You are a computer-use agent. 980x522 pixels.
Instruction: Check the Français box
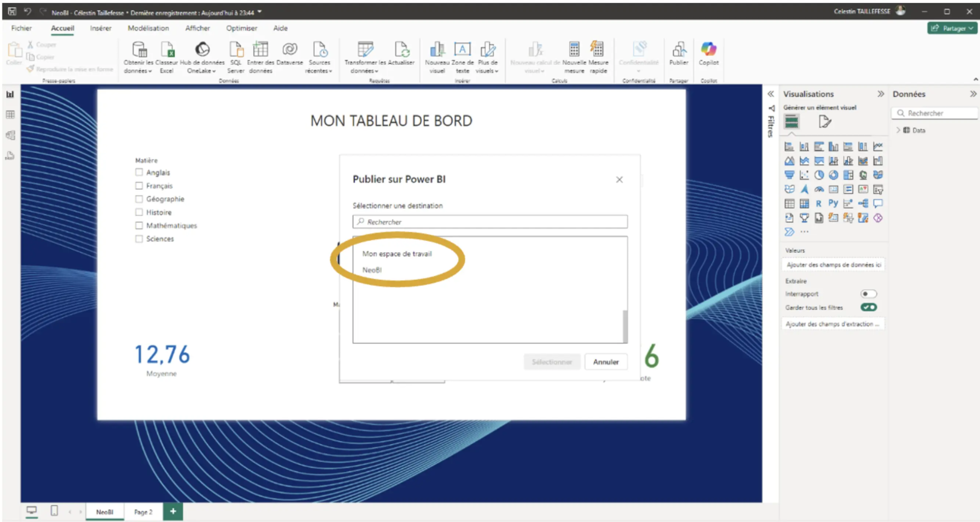pyautogui.click(x=139, y=186)
